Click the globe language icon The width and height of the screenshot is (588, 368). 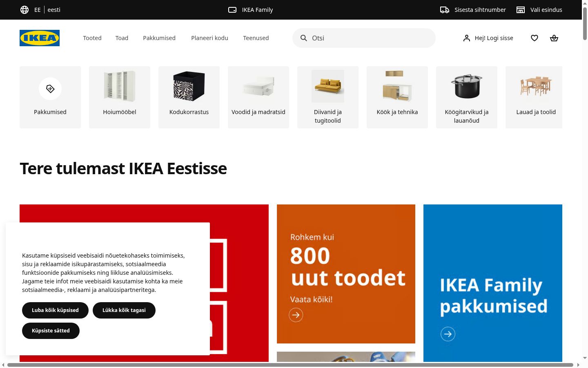click(x=24, y=10)
